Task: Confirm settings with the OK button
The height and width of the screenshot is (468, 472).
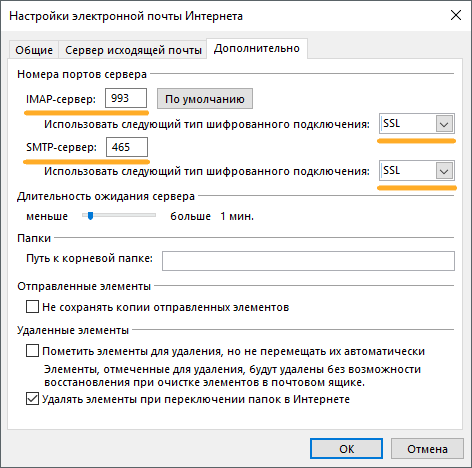Action: (346, 449)
